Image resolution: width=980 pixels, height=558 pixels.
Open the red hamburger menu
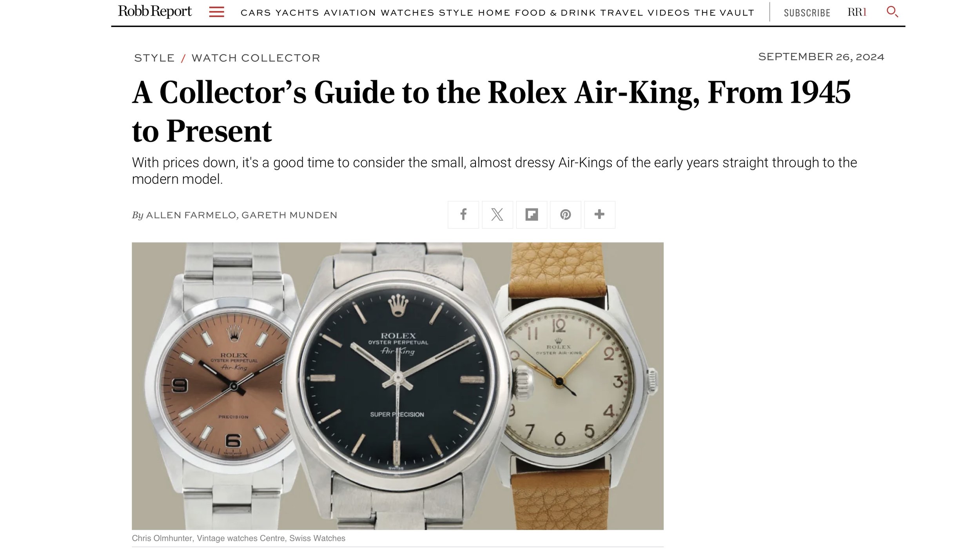216,12
